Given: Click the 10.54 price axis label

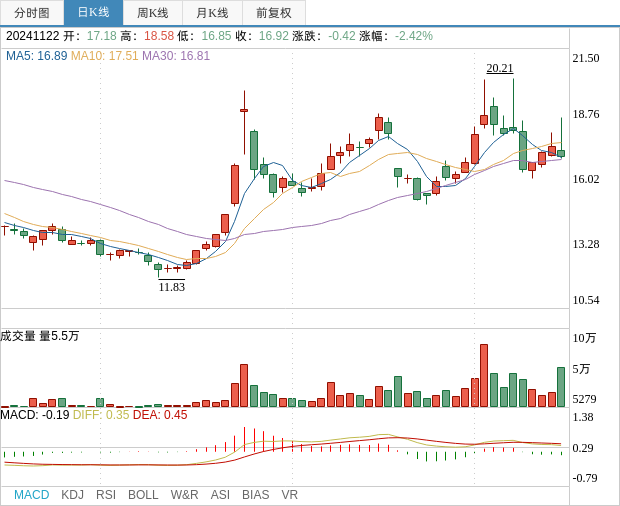Looking at the screenshot, I should point(586,300).
